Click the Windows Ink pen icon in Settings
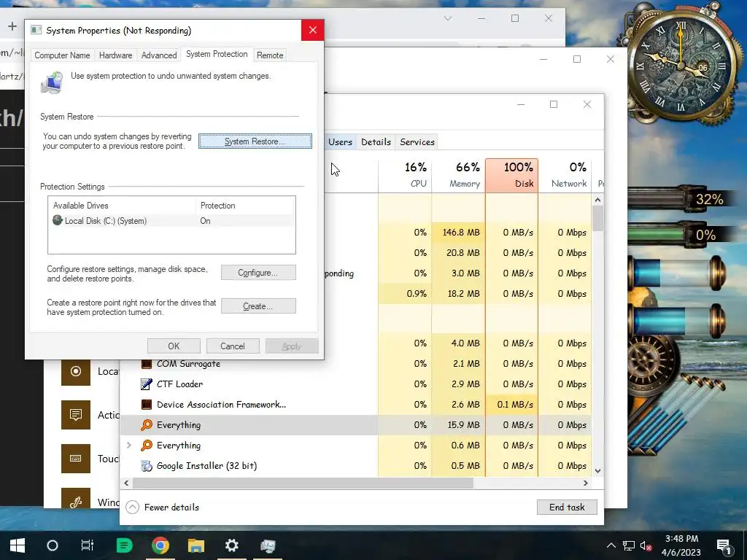747x560 pixels. pyautogui.click(x=76, y=499)
